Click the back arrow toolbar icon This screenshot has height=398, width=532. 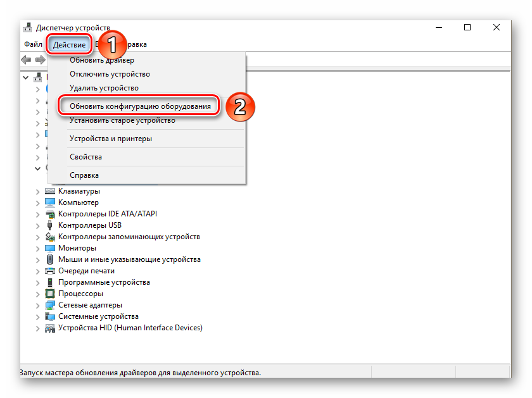(26, 59)
